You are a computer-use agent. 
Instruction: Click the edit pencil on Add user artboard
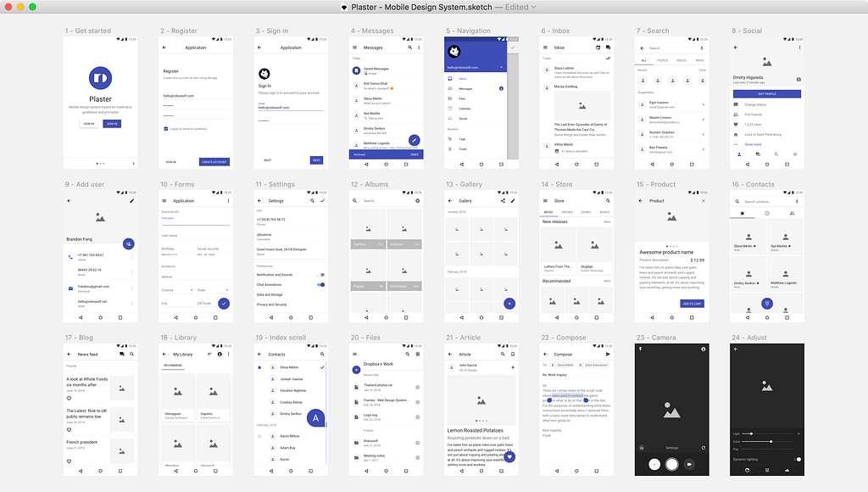131,200
